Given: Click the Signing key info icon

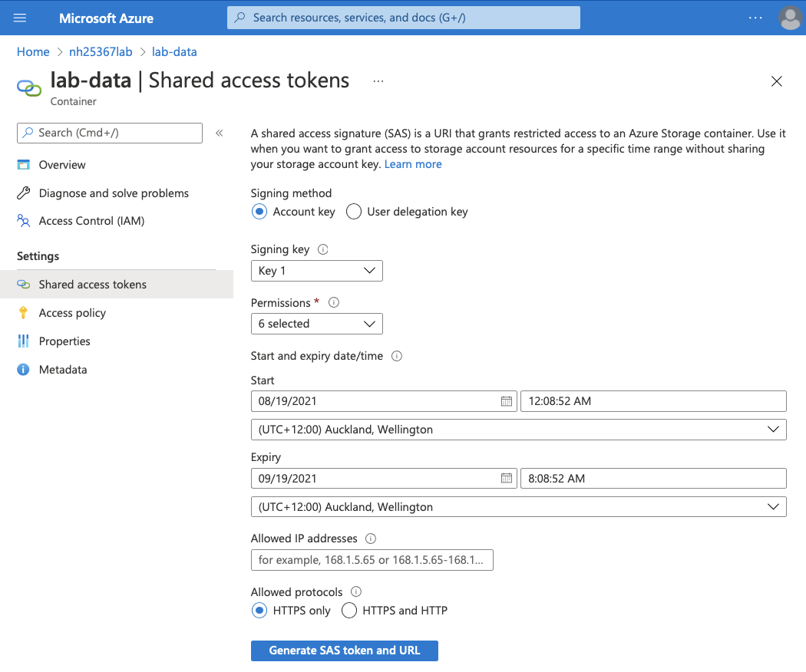Looking at the screenshot, I should pyautogui.click(x=323, y=249).
